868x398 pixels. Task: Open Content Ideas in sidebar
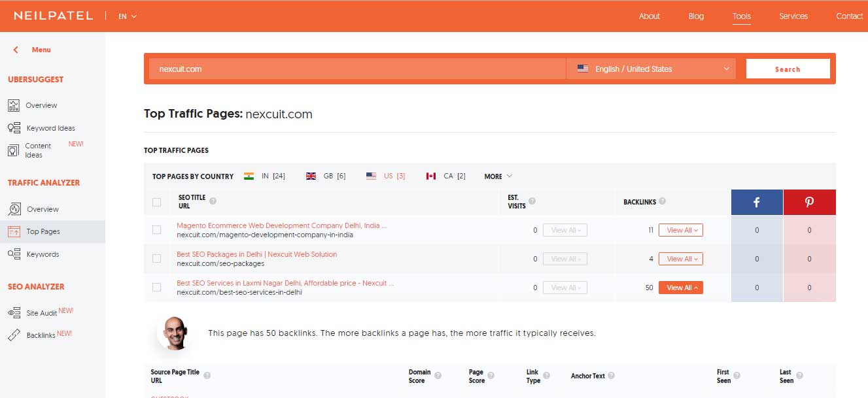pyautogui.click(x=38, y=150)
